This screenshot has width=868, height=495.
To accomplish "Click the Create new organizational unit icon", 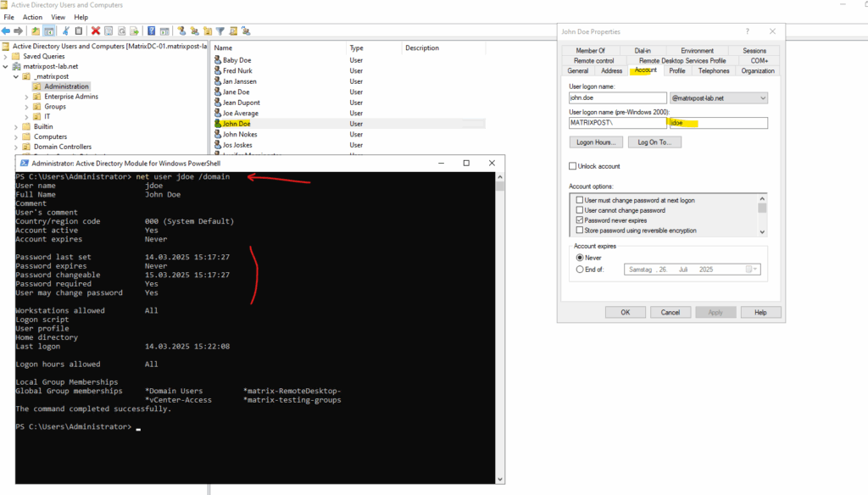I will coord(208,31).
